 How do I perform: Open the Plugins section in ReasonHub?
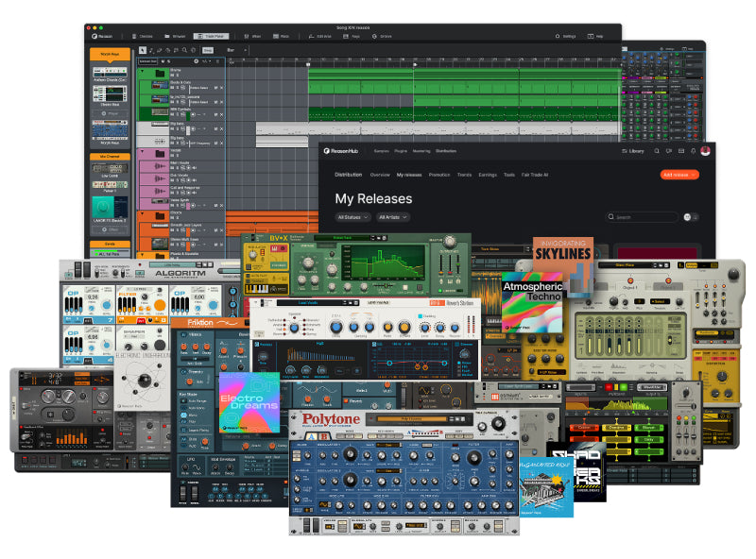coord(401,151)
